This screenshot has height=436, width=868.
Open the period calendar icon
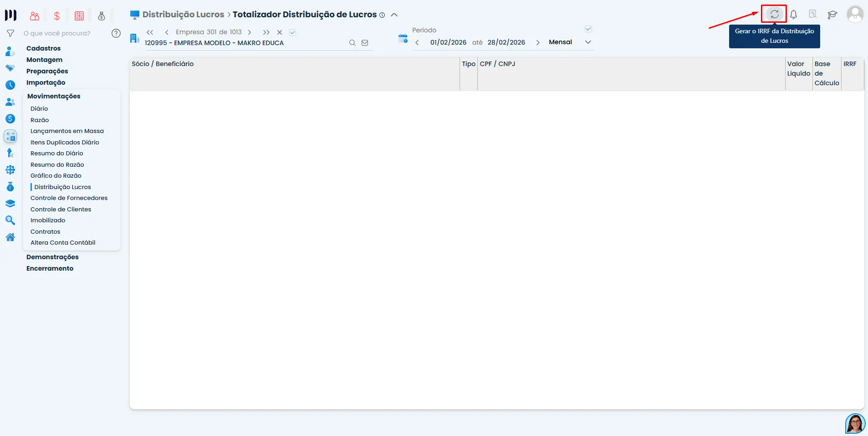tap(403, 38)
